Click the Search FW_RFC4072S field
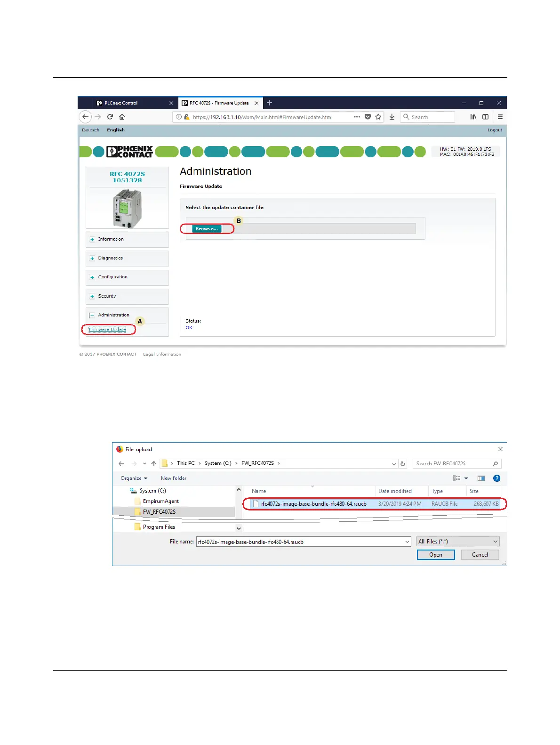Viewport: 560px width, 745px height. tap(457, 463)
